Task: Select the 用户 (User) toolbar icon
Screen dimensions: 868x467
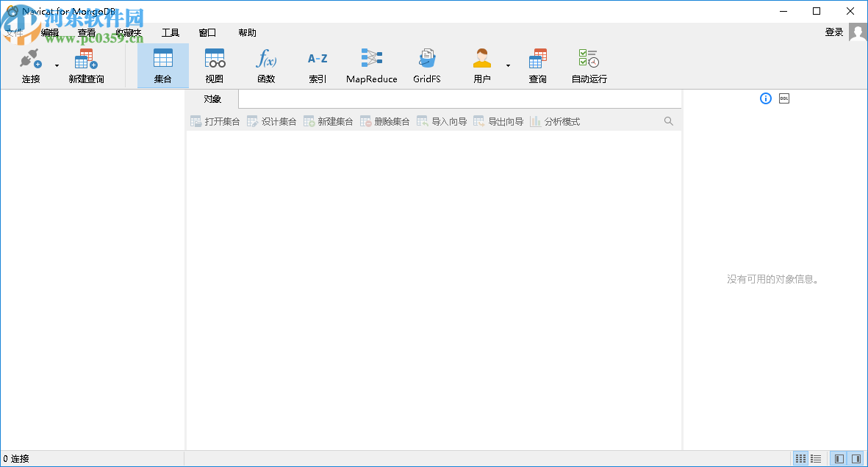Action: click(x=482, y=66)
